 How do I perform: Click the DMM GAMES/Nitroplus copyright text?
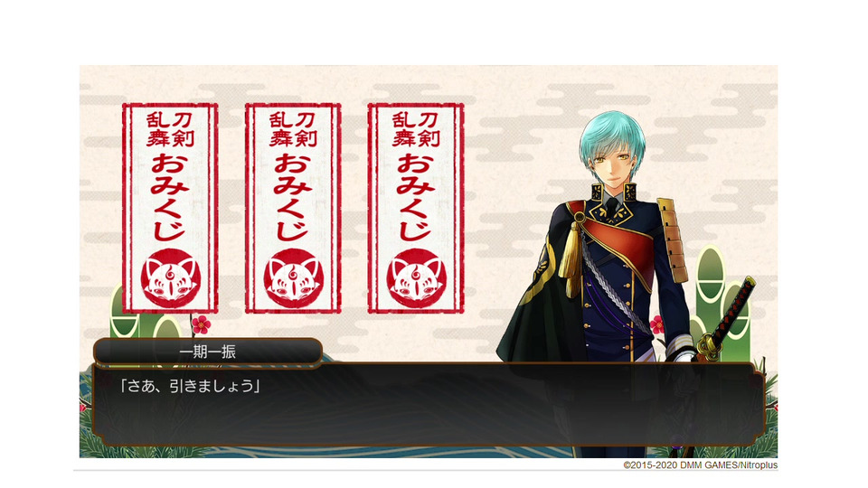(700, 465)
